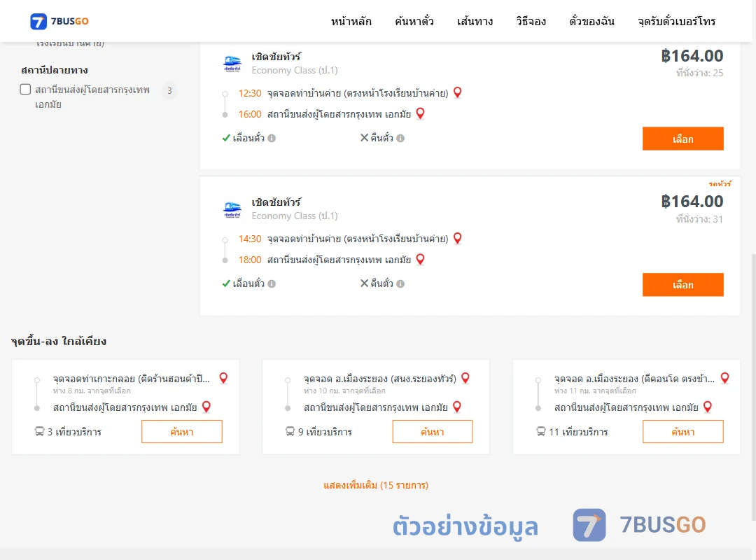Show refund info icon on 14:30 trip

pos(400,284)
